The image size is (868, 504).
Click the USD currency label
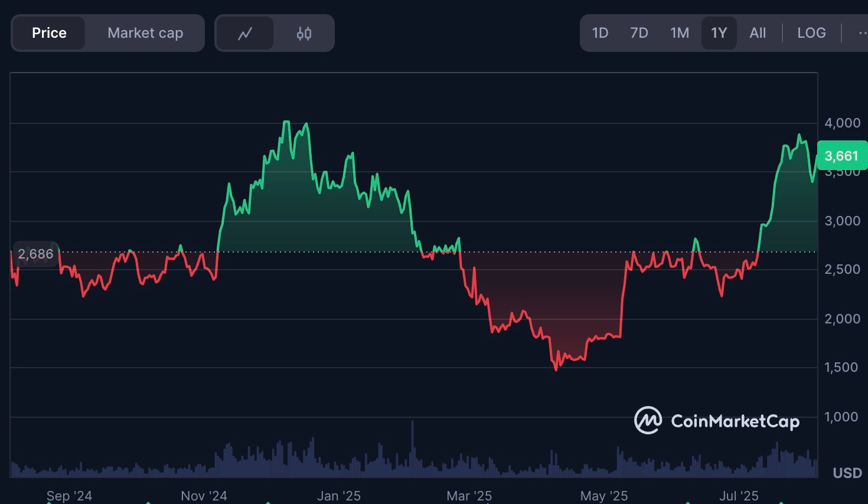click(x=847, y=473)
